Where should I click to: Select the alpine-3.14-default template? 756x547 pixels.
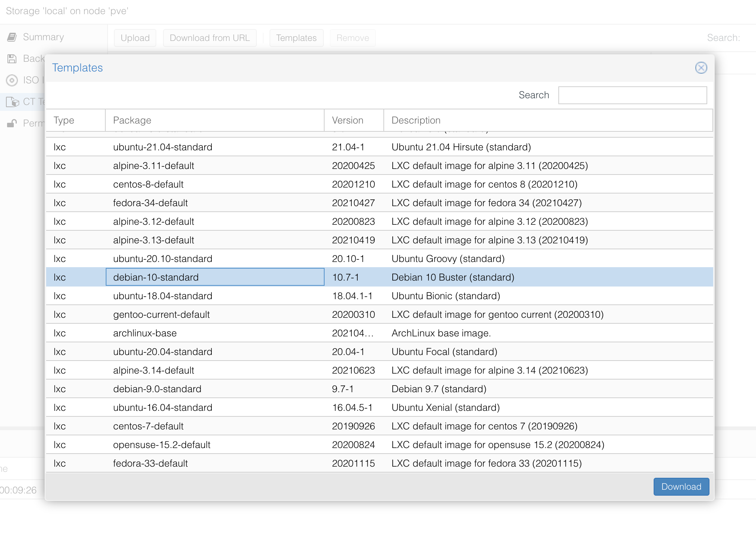pyautogui.click(x=379, y=370)
